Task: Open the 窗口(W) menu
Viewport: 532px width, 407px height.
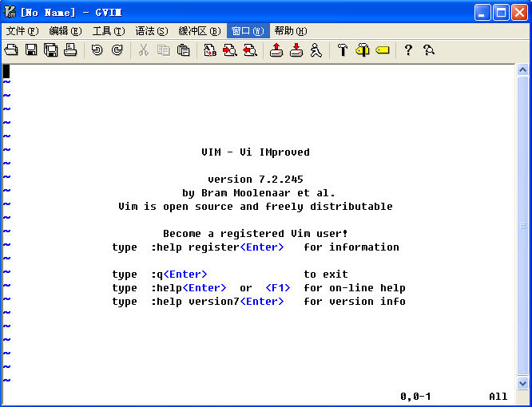Action: tap(248, 31)
